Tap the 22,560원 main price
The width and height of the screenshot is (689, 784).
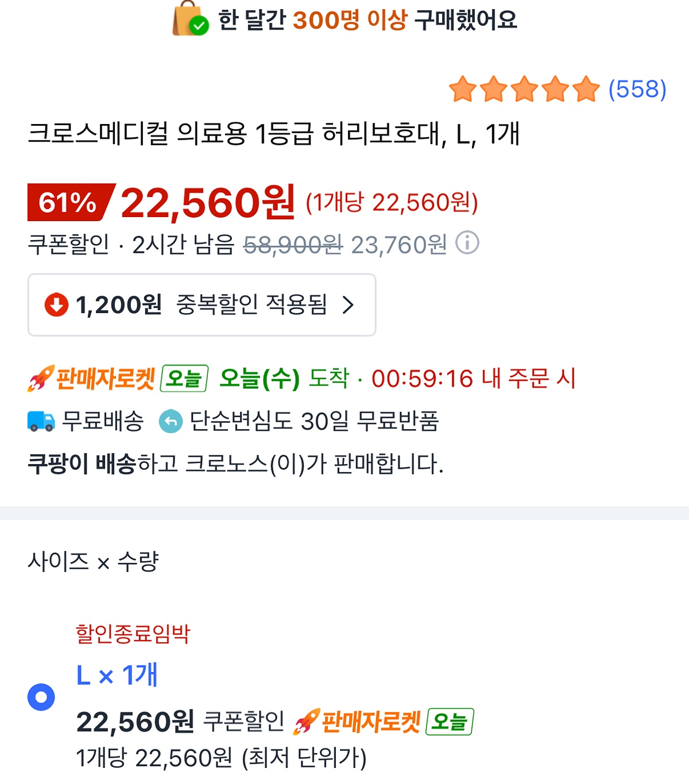pos(208,203)
